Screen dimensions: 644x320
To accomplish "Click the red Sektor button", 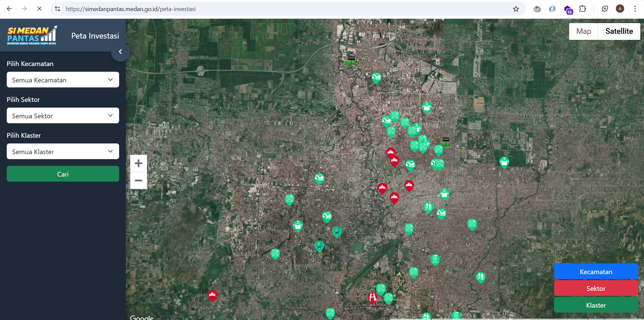I will [596, 289].
